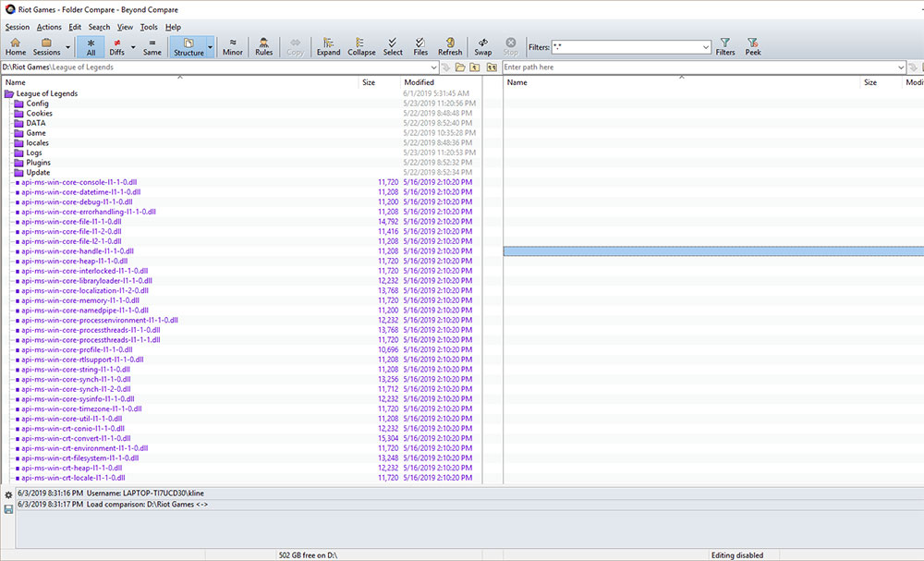This screenshot has width=924, height=561.
Task: Toggle Minor differences button
Action: pos(233,46)
